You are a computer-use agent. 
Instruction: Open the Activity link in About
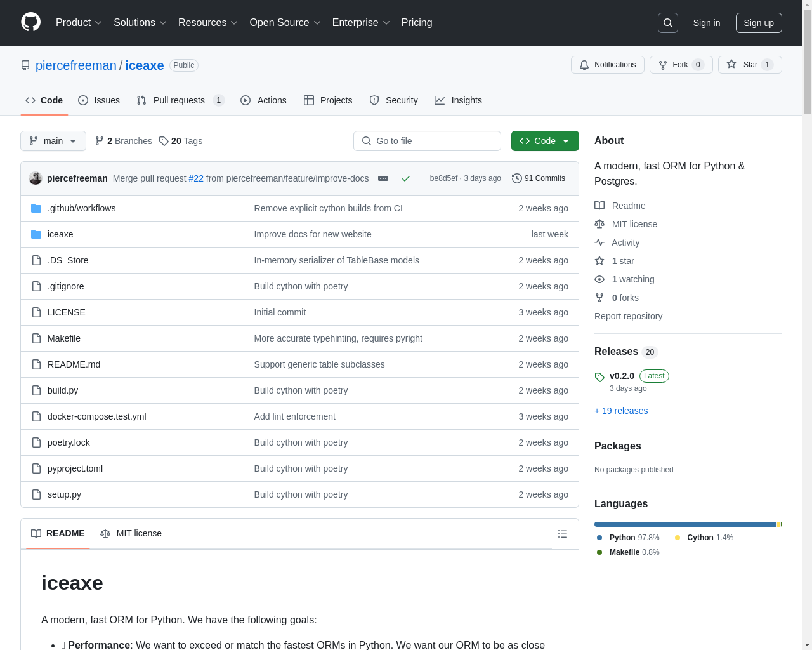(x=617, y=242)
